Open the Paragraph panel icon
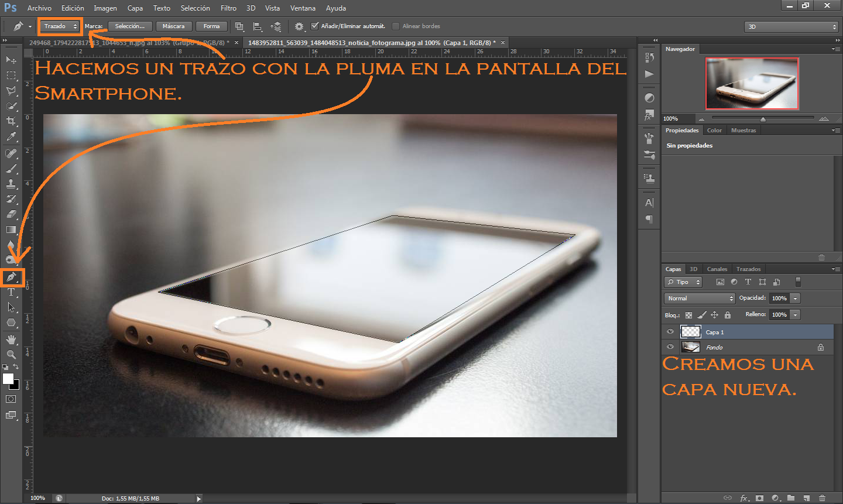This screenshot has width=843, height=504. tap(649, 220)
